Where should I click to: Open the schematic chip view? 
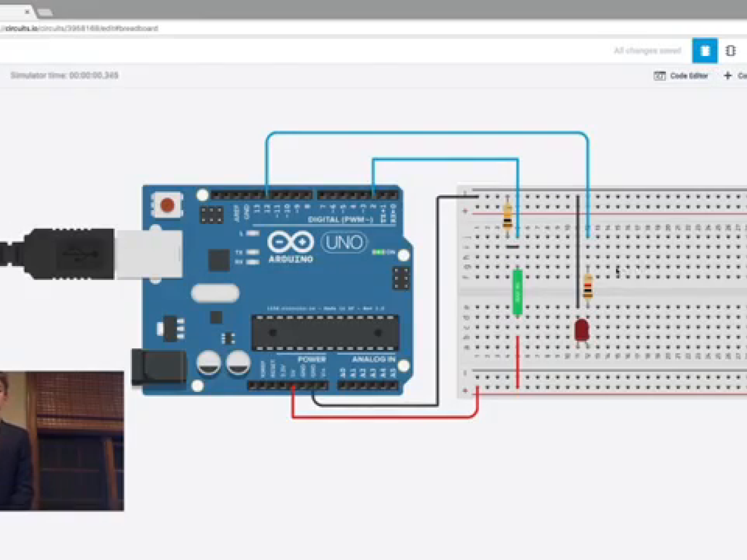pos(730,51)
